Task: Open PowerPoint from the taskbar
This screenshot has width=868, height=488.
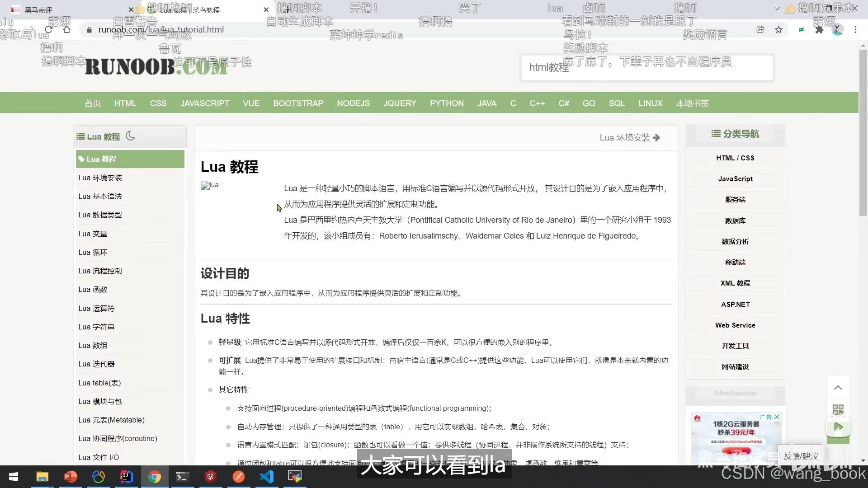Action: 71,476
